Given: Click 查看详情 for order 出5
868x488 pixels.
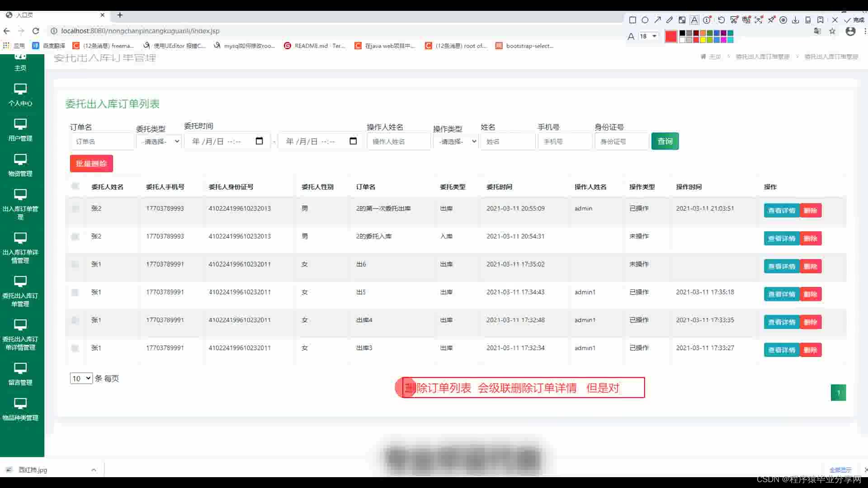Looking at the screenshot, I should [781, 294].
